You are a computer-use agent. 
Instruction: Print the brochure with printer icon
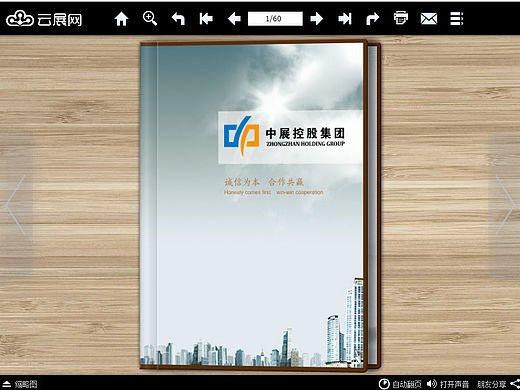pyautogui.click(x=401, y=18)
